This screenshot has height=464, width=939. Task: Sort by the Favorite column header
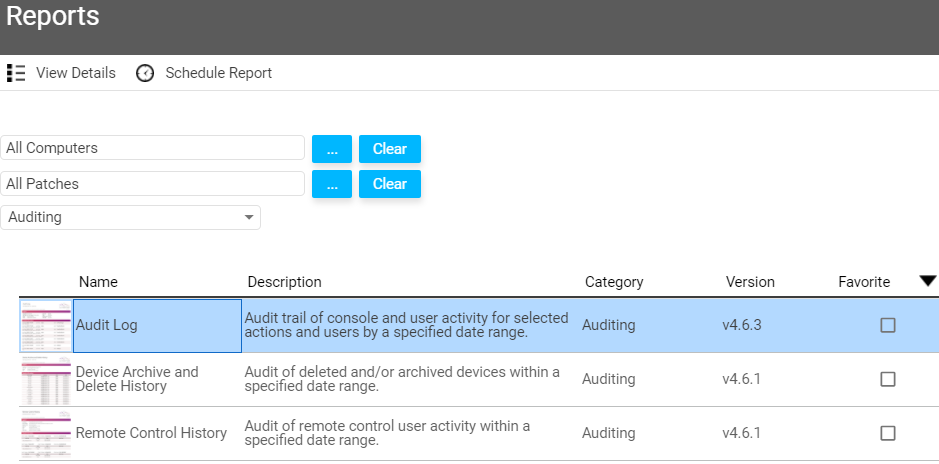(864, 282)
